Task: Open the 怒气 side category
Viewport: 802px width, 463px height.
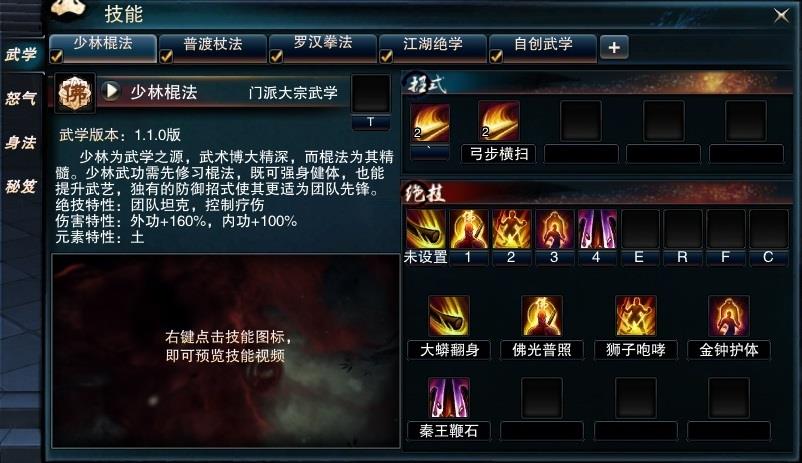Action: click(21, 98)
